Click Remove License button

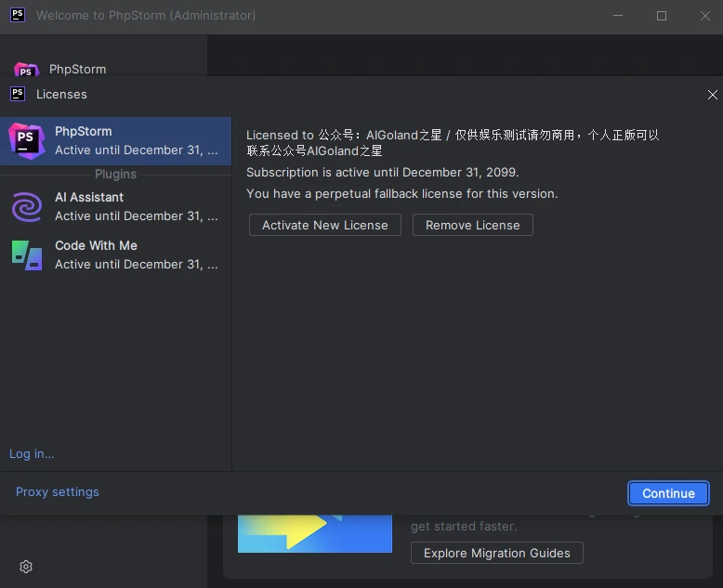pos(473,225)
